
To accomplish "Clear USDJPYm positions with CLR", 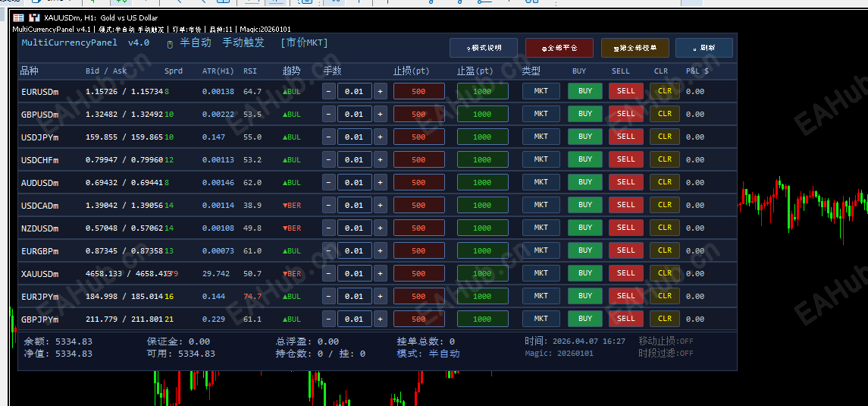I will pos(664,137).
